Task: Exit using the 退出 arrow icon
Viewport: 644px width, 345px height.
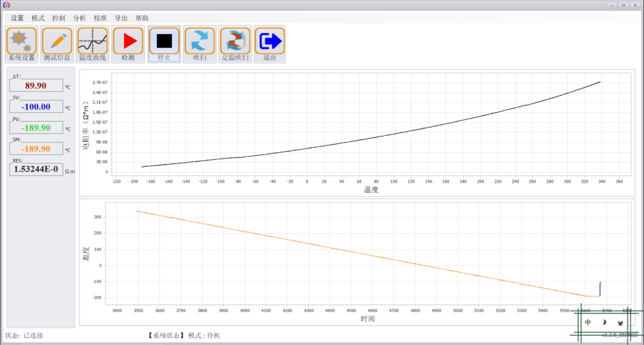Action: pyautogui.click(x=270, y=44)
